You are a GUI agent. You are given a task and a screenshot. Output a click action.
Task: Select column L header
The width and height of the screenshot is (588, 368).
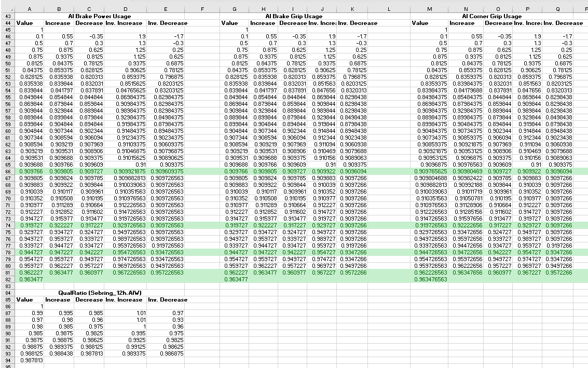[x=389, y=9]
